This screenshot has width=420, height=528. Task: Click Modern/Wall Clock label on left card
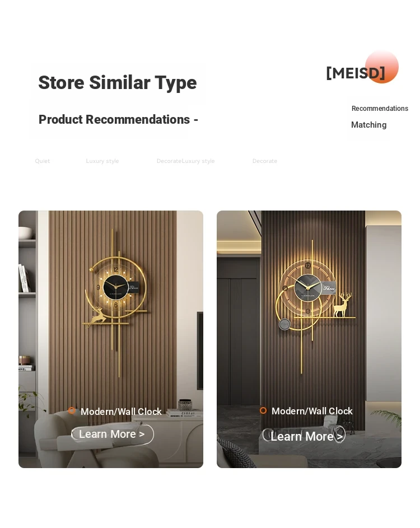[122, 412]
